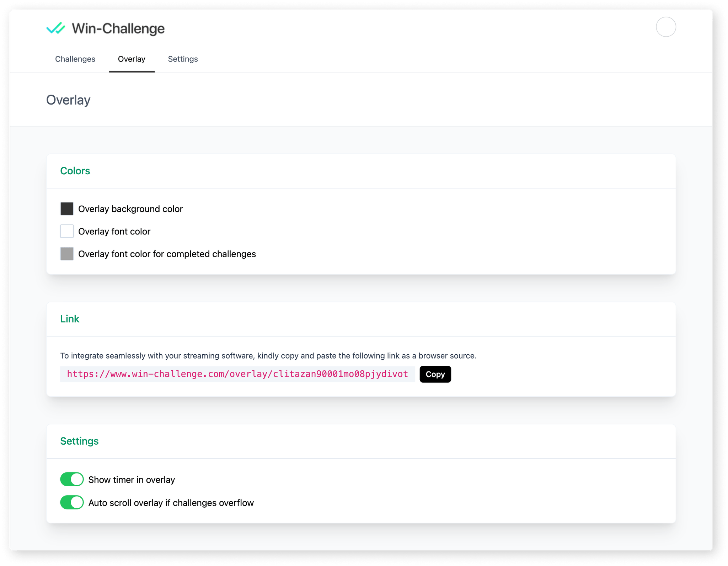Copy the overlay browser source link
Screen dimensions: 728x566
tap(435, 374)
